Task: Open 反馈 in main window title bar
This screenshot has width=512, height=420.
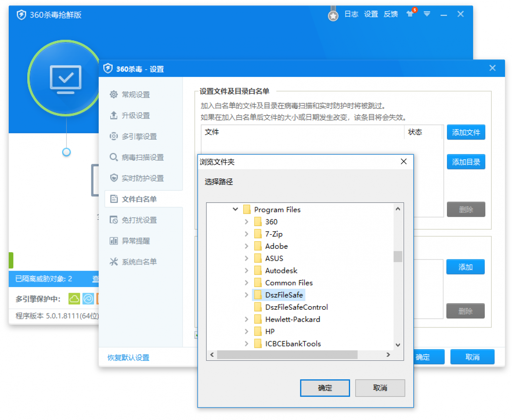Action: coord(391,14)
